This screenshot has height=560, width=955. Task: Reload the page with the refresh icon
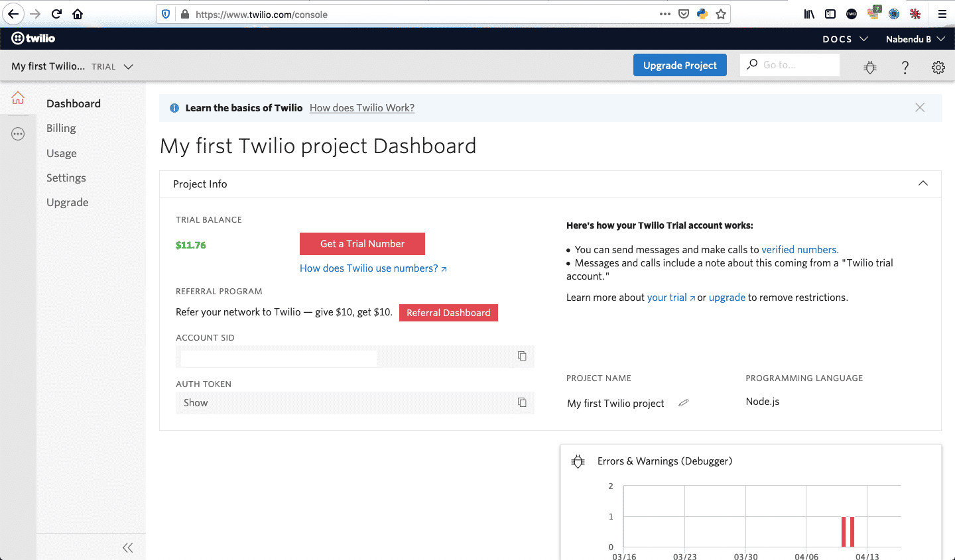pos(56,14)
